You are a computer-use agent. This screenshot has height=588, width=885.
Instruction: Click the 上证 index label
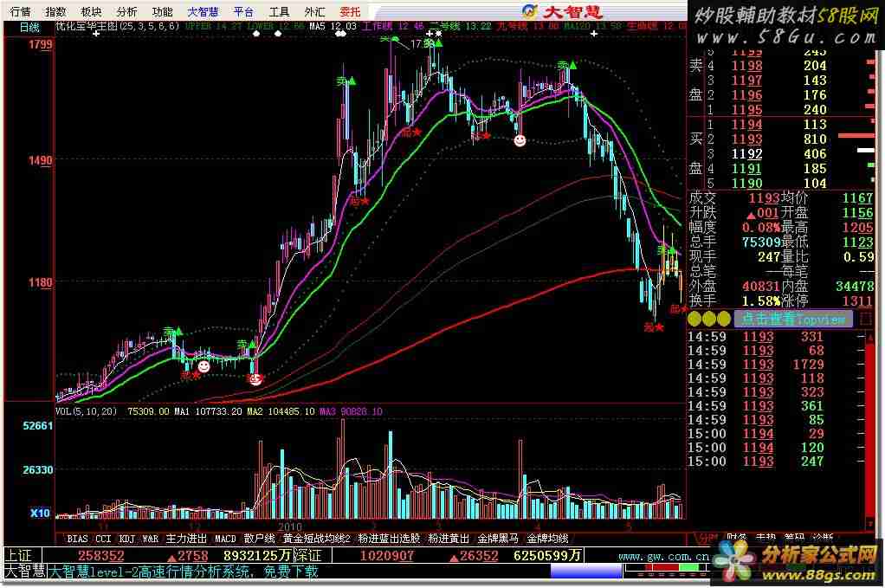19,556
